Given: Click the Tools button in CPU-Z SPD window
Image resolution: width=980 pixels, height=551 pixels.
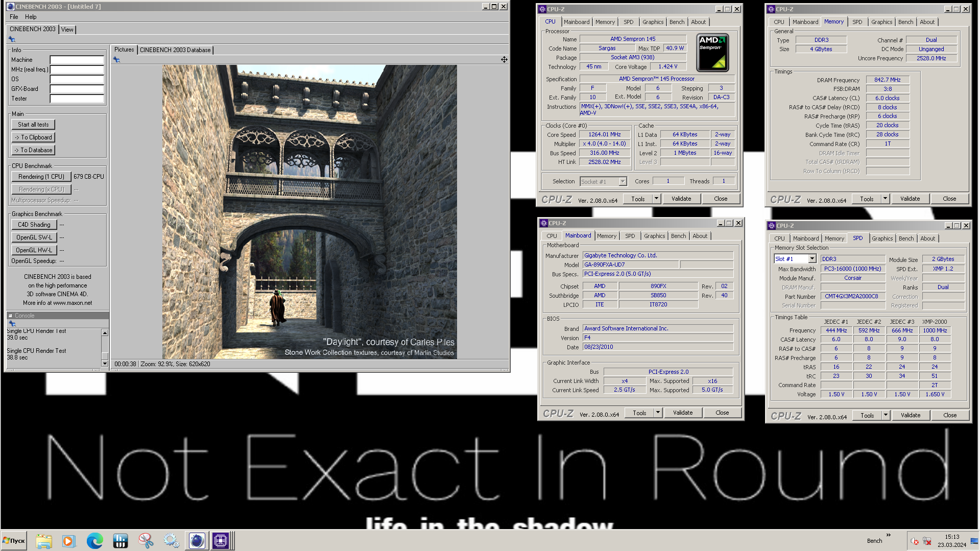Looking at the screenshot, I should tap(867, 415).
